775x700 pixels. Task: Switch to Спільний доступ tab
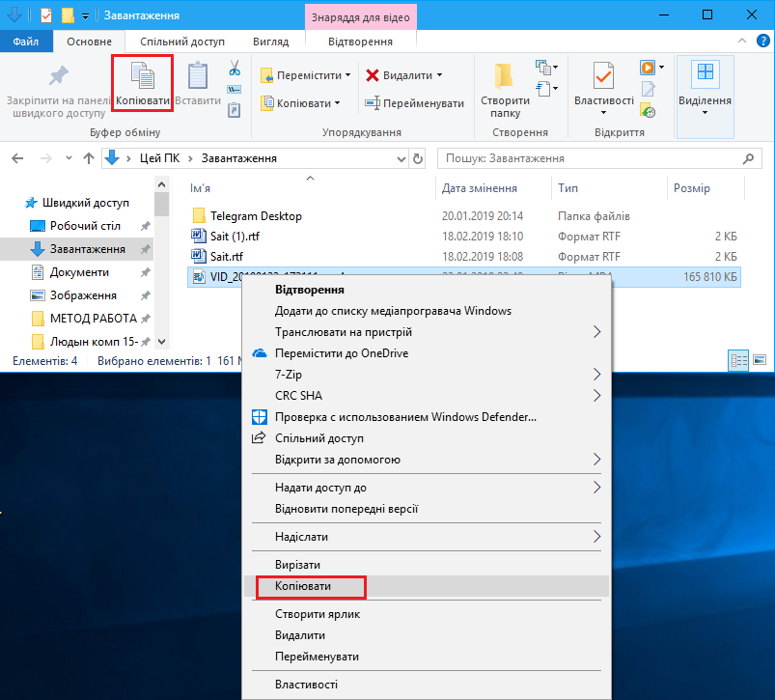181,42
